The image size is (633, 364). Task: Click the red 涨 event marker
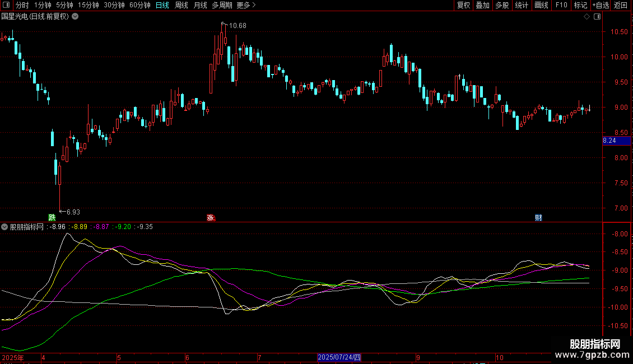coord(211,217)
